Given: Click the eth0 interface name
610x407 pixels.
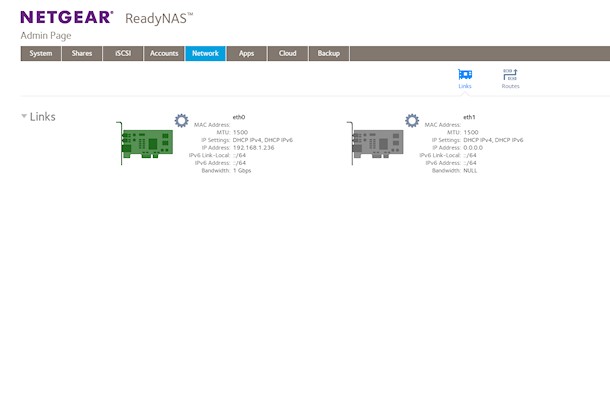Looking at the screenshot, I should pos(239,117).
